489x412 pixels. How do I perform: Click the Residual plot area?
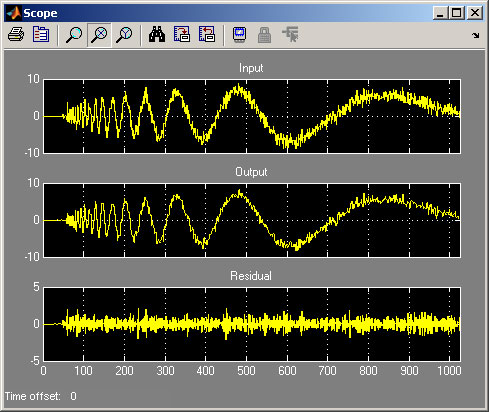(x=252, y=324)
